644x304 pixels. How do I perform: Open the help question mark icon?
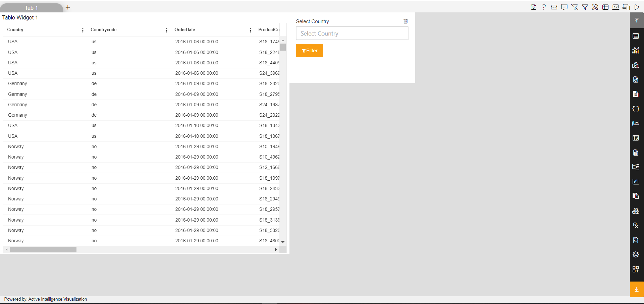(544, 7)
